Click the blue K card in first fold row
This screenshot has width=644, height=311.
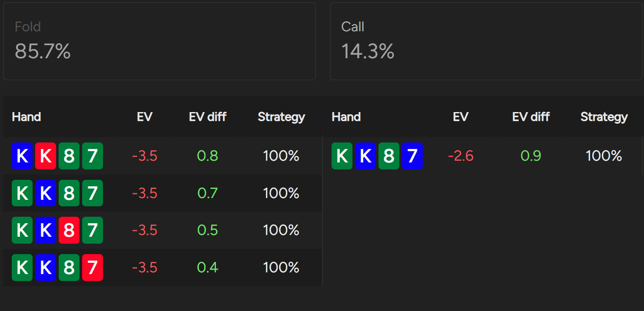[22, 156]
